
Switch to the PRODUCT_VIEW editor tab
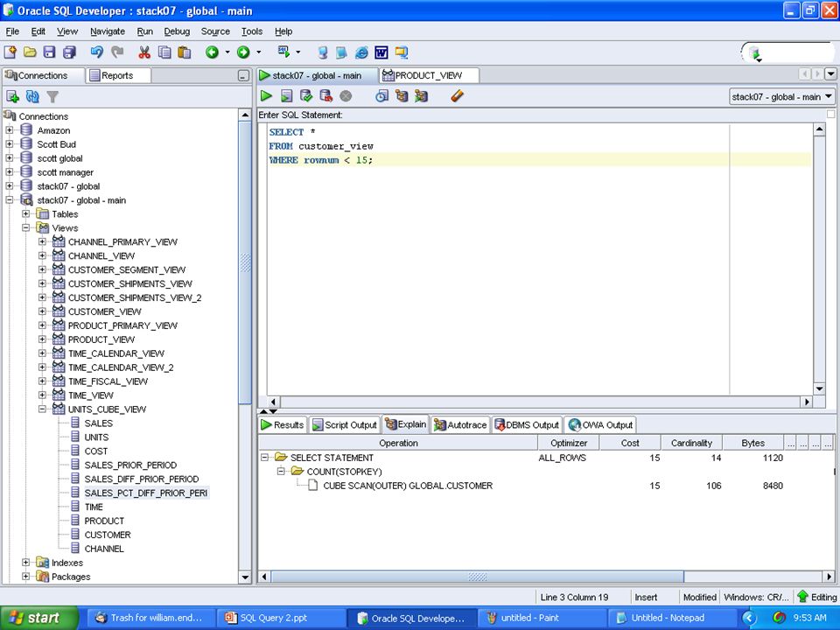point(428,75)
